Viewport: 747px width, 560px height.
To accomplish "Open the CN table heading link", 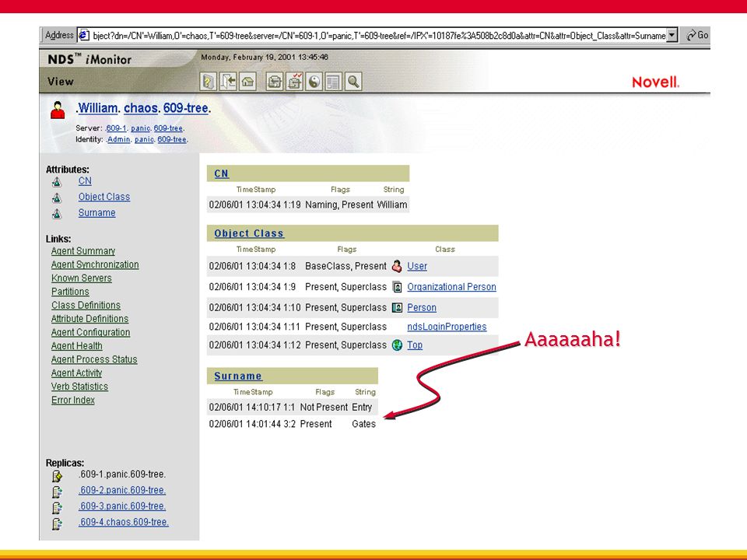I will tap(222, 173).
